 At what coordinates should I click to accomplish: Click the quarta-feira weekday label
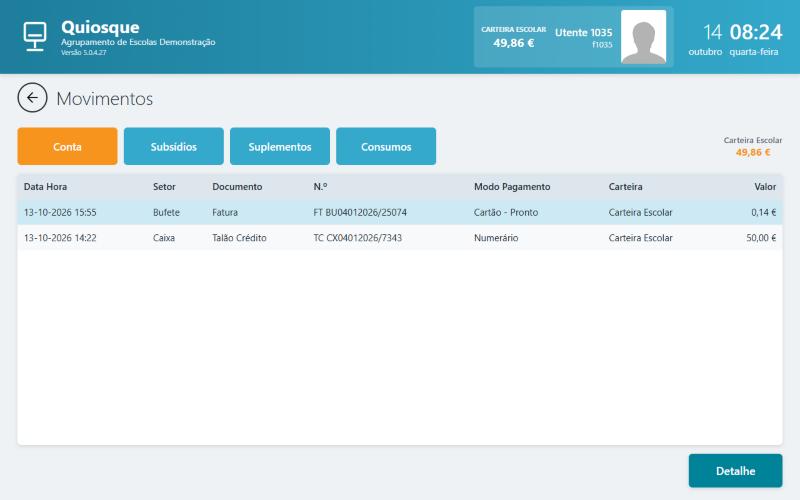(x=754, y=52)
